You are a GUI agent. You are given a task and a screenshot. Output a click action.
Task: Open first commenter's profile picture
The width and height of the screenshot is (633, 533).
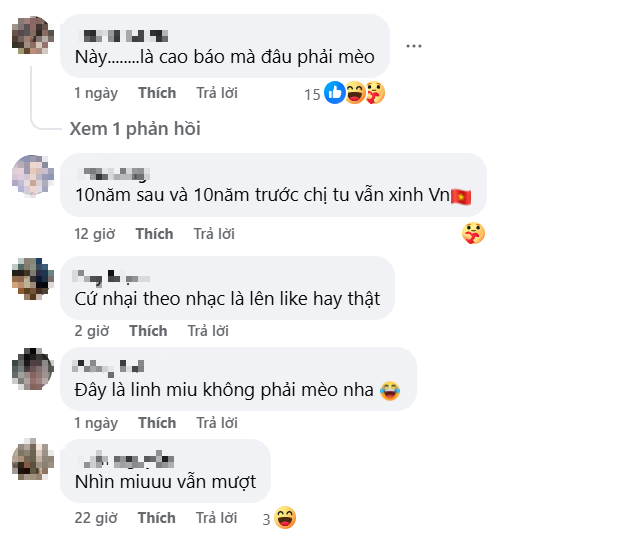pyautogui.click(x=32, y=37)
